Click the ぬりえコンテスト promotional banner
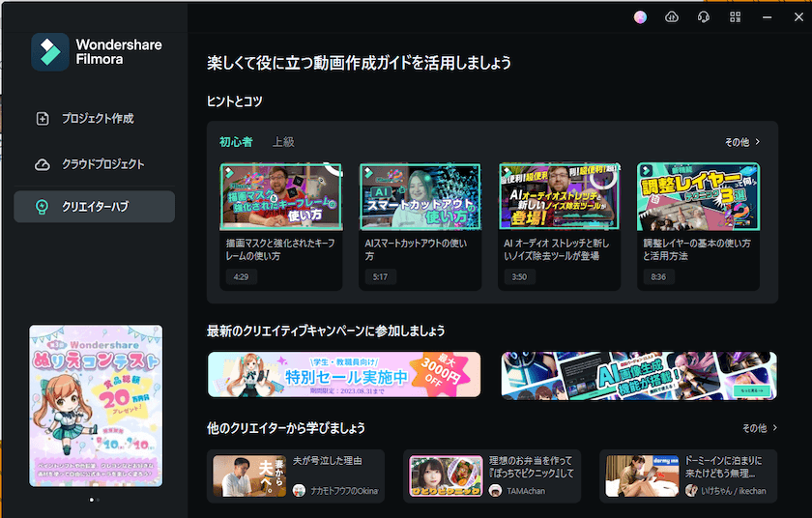812x518 pixels. pos(96,405)
